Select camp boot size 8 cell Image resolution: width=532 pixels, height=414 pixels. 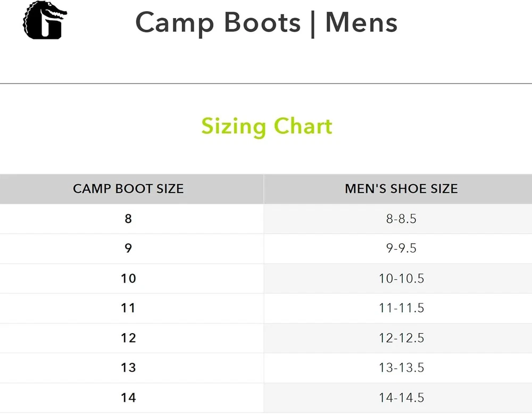(x=128, y=219)
